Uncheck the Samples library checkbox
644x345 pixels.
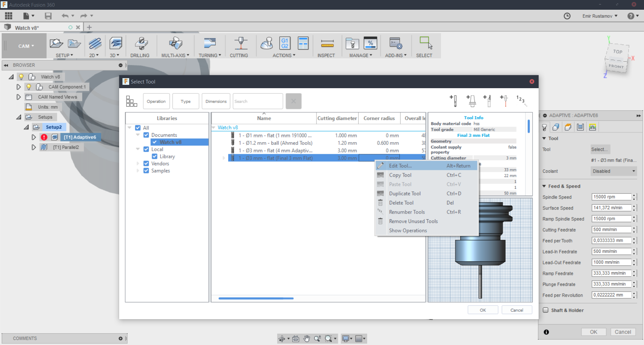[146, 171]
